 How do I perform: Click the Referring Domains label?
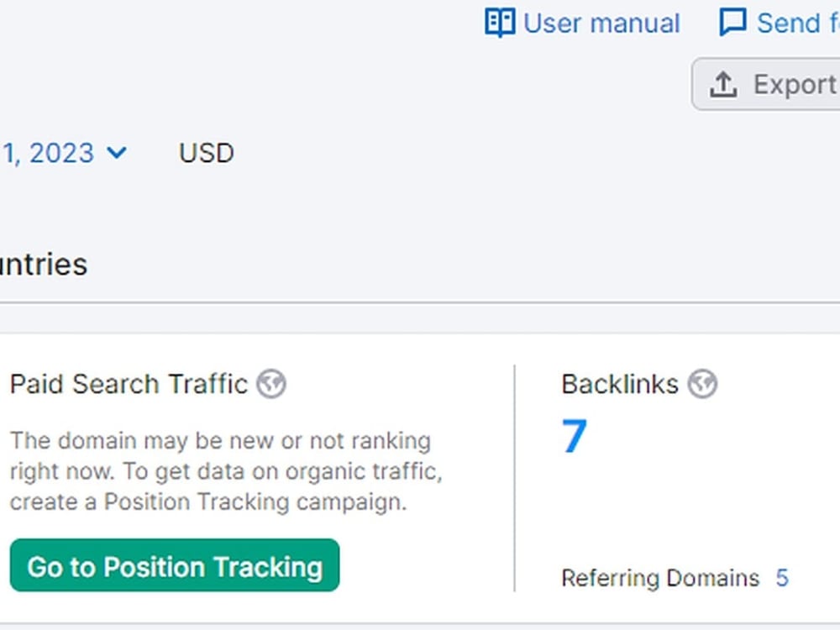660,579
